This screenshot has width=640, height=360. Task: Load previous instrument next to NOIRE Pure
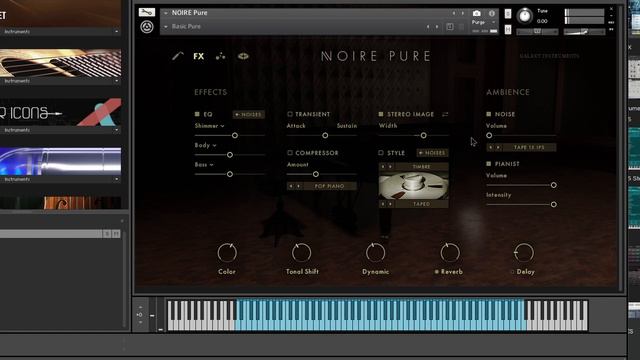pyautogui.click(x=454, y=13)
